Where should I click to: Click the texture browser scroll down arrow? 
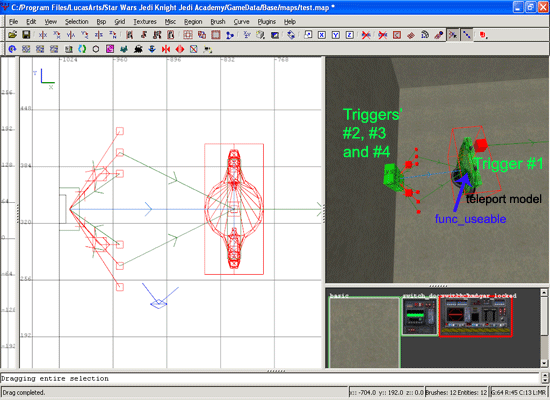544,364
